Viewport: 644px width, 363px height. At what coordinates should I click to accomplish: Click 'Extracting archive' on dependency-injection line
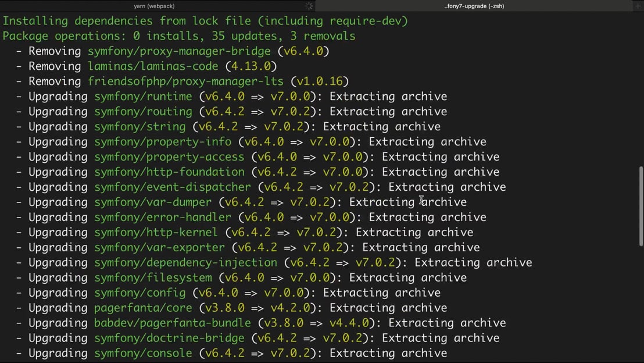click(473, 263)
